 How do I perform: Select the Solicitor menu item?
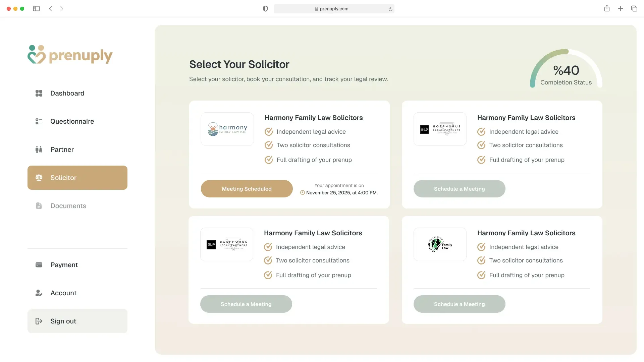pyautogui.click(x=77, y=178)
